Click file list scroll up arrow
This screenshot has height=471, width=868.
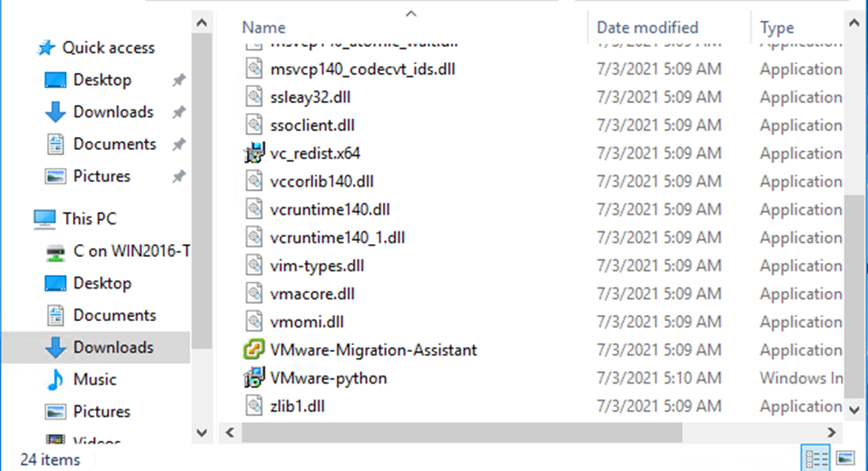pyautogui.click(x=854, y=23)
